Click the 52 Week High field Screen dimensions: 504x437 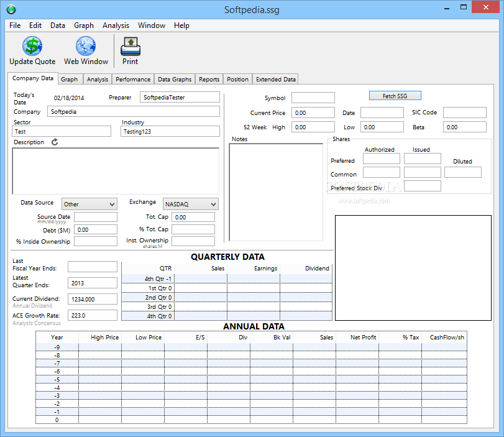click(x=313, y=127)
